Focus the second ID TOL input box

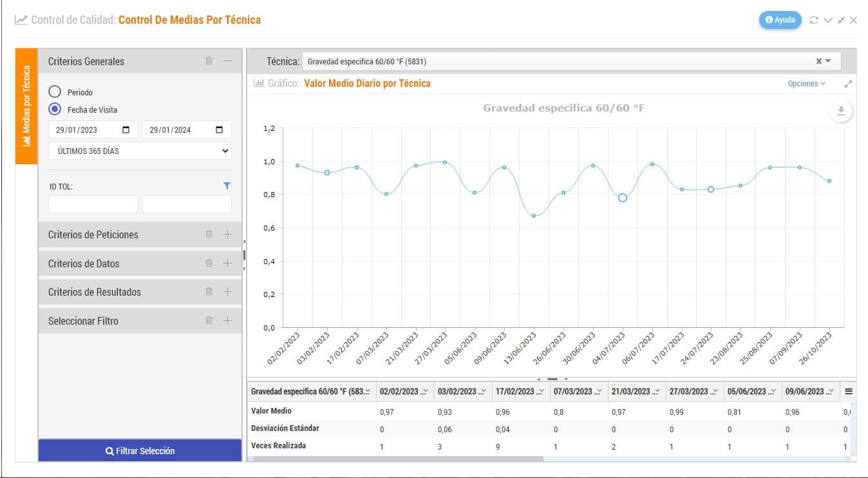(x=187, y=204)
